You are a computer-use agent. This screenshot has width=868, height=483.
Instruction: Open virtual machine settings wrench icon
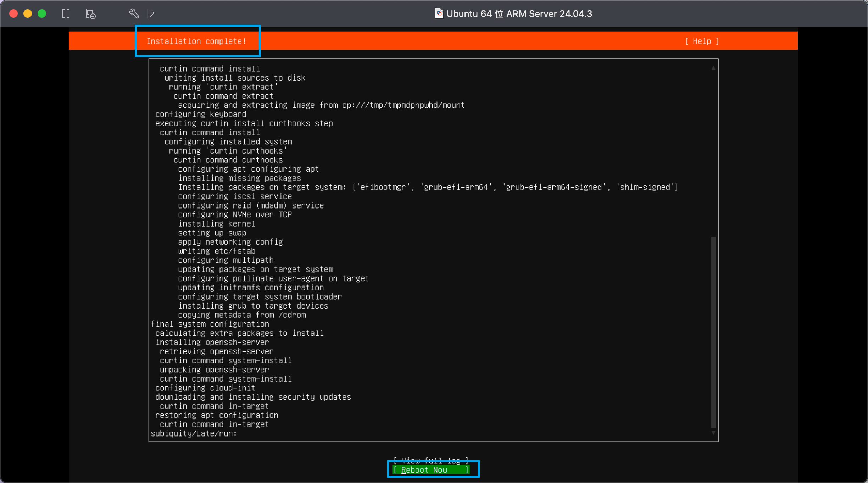[x=134, y=14]
